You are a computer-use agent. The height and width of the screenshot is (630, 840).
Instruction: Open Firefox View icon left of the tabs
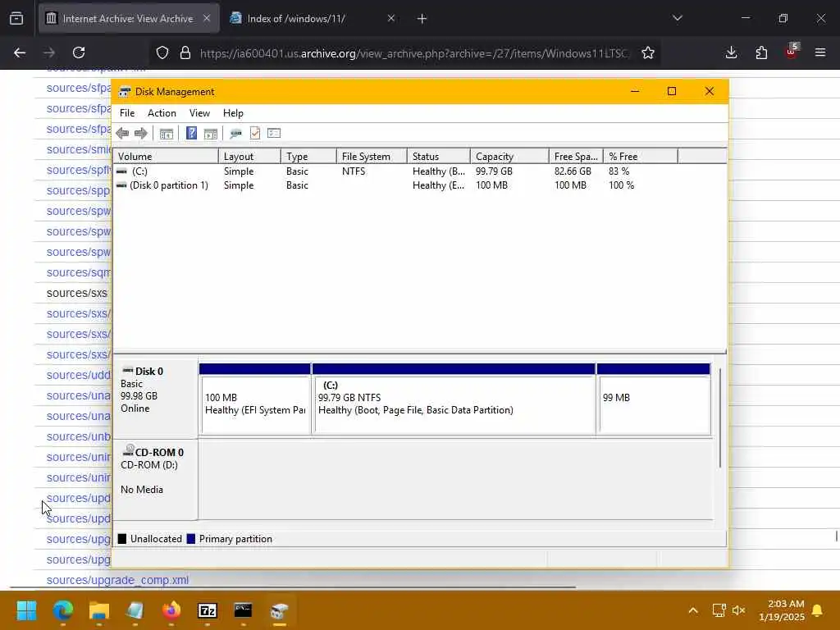pyautogui.click(x=16, y=18)
